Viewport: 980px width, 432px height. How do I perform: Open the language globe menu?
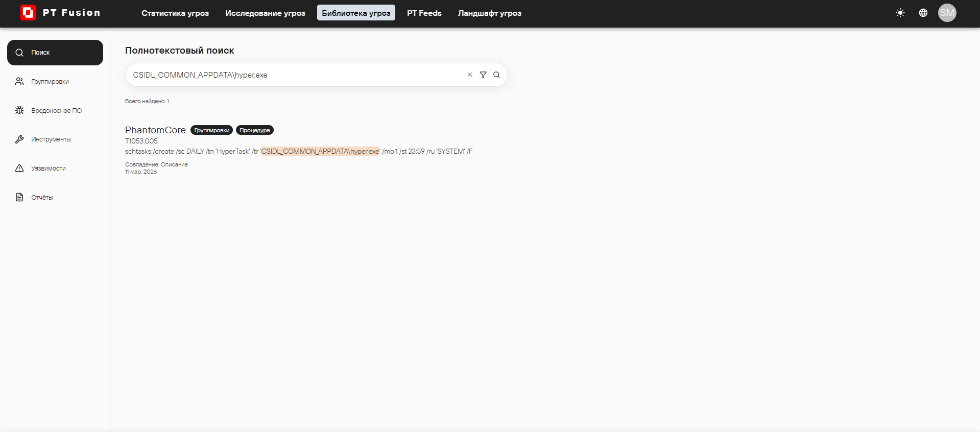pos(923,13)
